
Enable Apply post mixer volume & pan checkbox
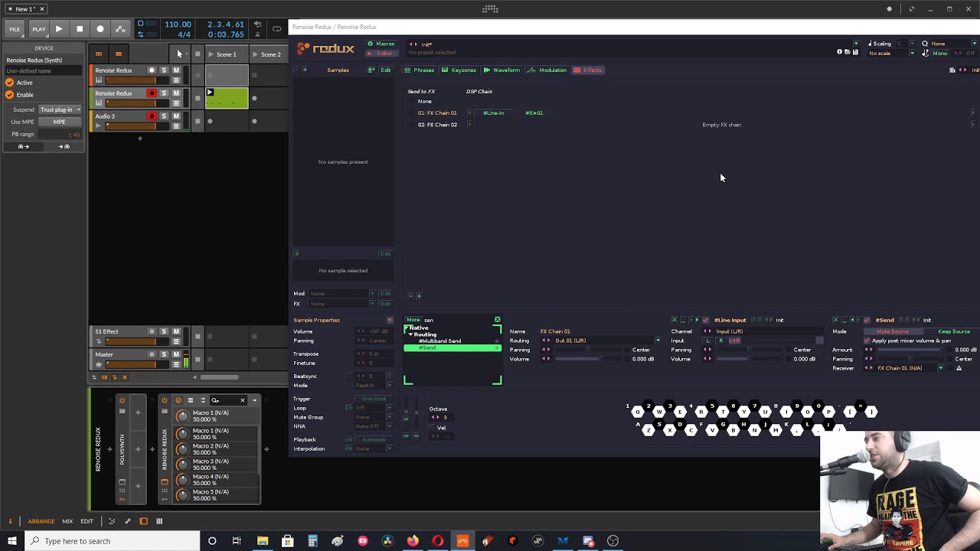tap(867, 341)
